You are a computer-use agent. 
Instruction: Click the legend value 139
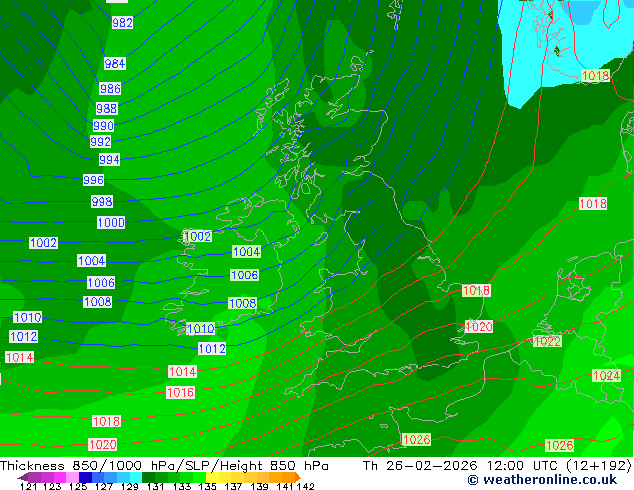tap(259, 486)
